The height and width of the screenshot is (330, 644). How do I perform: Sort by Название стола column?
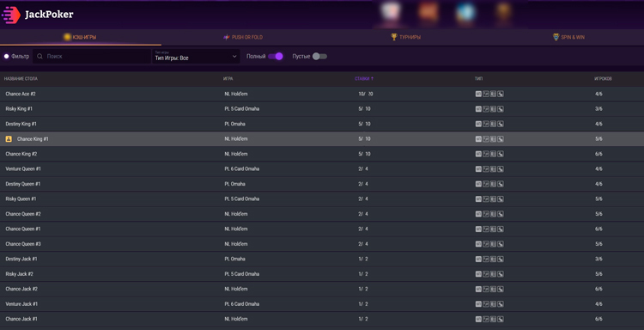(21, 79)
